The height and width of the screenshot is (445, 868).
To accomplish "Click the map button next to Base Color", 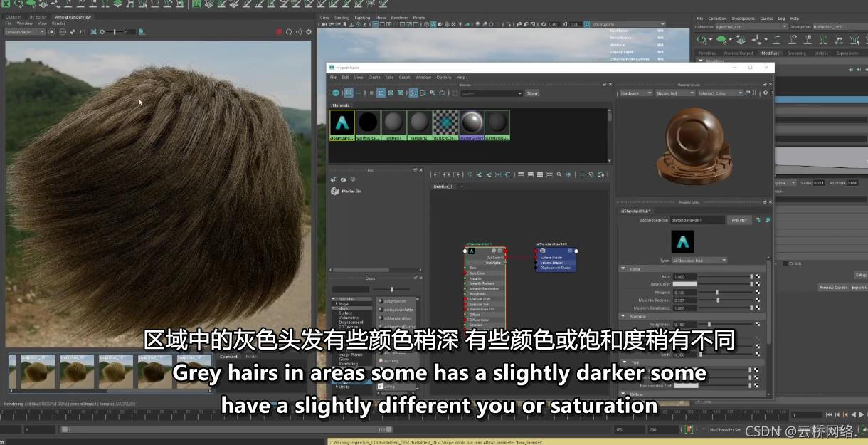I will click(757, 284).
